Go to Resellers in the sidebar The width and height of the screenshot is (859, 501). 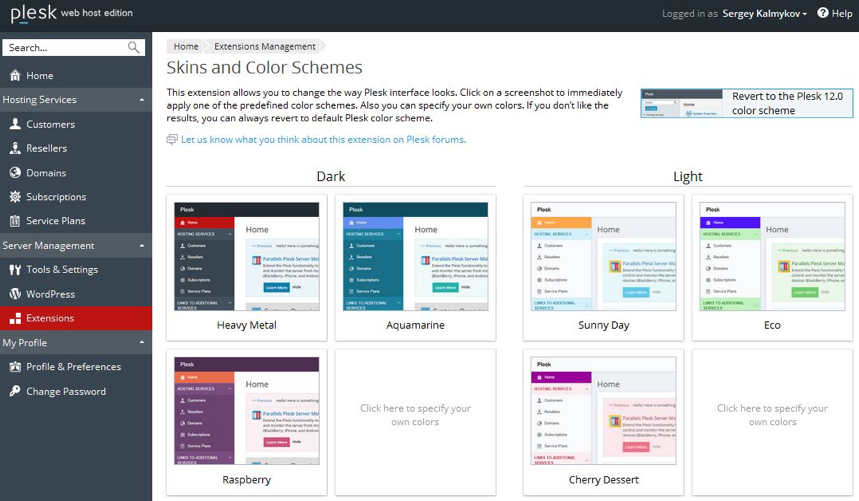pos(76,148)
